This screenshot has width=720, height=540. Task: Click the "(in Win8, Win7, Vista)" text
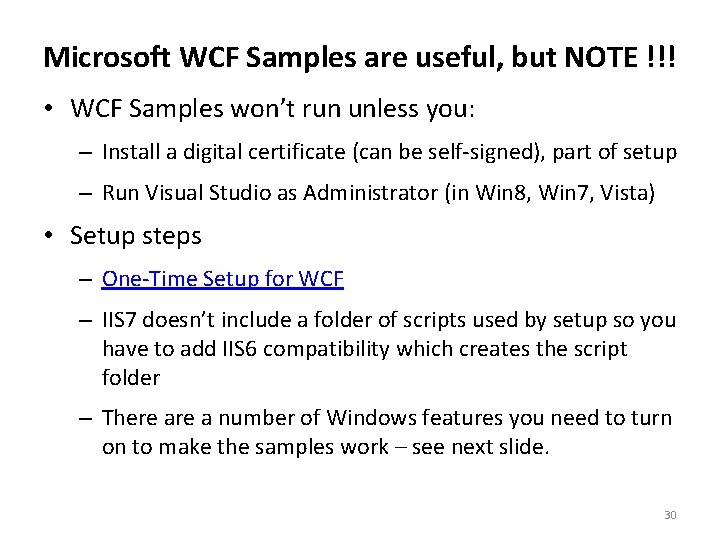coord(548,192)
